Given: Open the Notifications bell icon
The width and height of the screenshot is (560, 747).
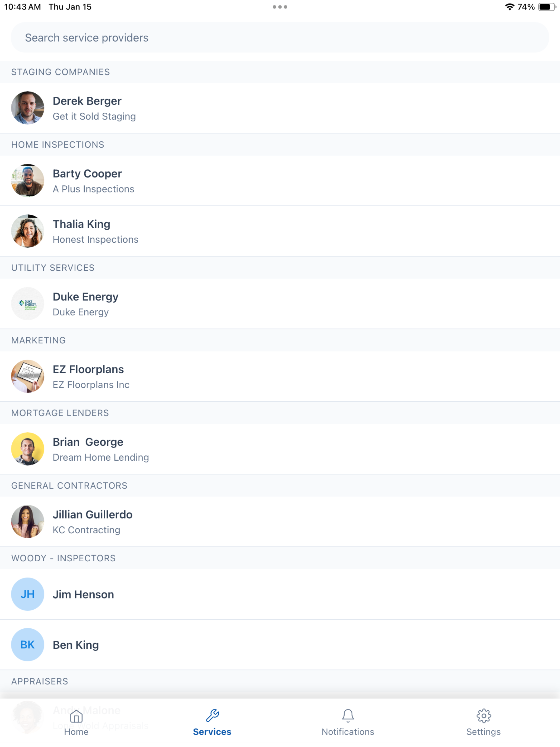Looking at the screenshot, I should pos(348,716).
